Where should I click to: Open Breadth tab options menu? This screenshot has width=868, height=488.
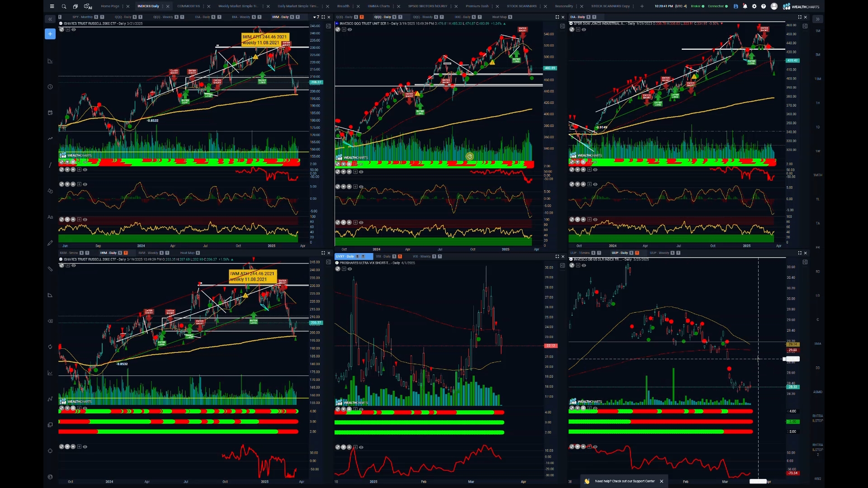coord(353,6)
